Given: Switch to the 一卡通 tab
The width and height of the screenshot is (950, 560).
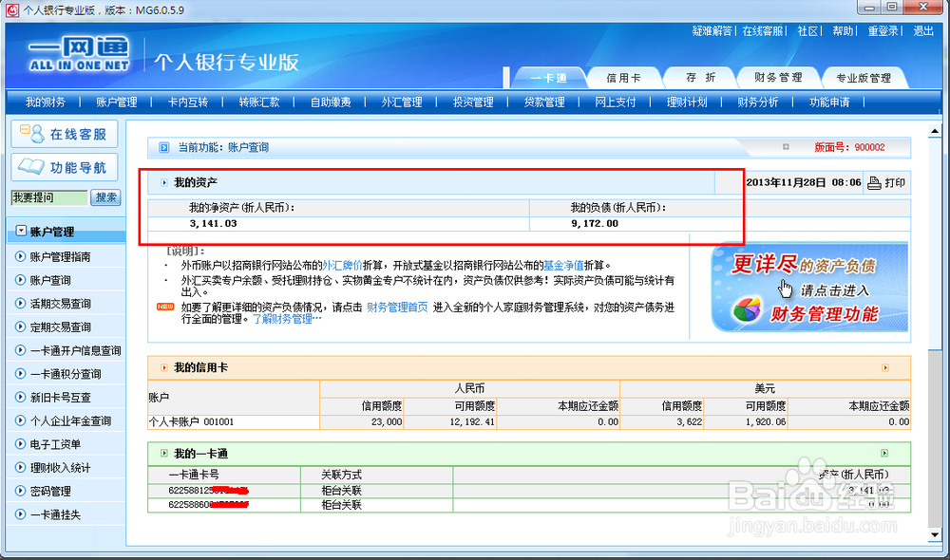Looking at the screenshot, I should [x=548, y=78].
